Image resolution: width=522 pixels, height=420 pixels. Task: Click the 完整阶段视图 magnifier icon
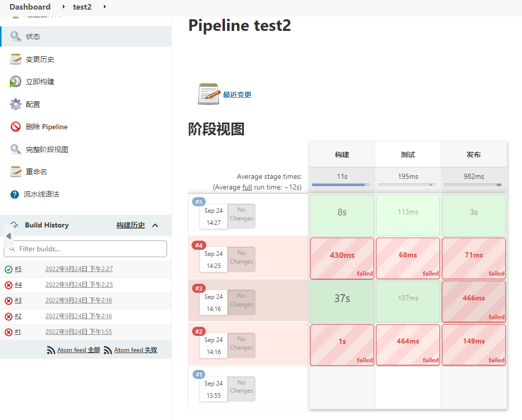point(16,149)
